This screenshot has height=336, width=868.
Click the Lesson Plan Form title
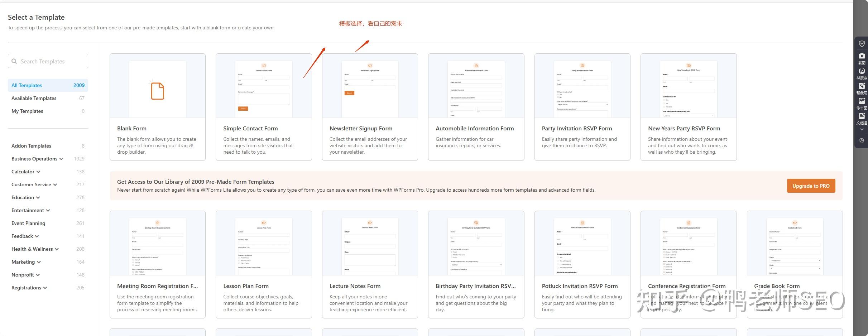point(246,286)
